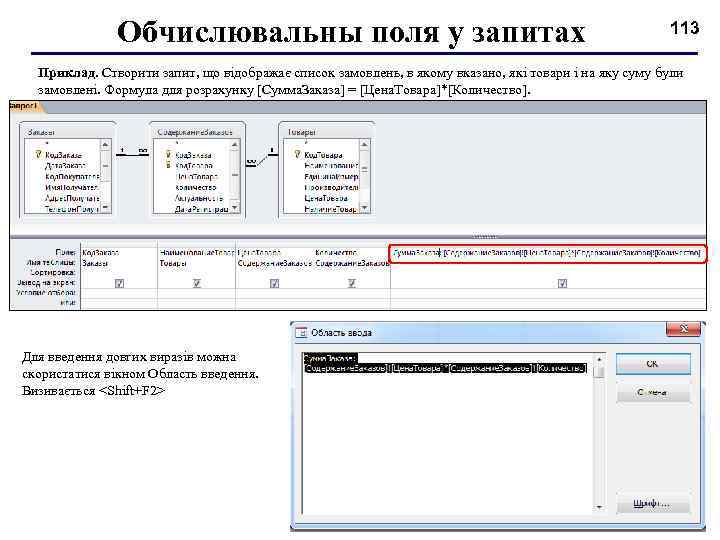The image size is (720, 540).
Task: Select the КодПокупателя field in the Заказы table
Action: (x=72, y=176)
